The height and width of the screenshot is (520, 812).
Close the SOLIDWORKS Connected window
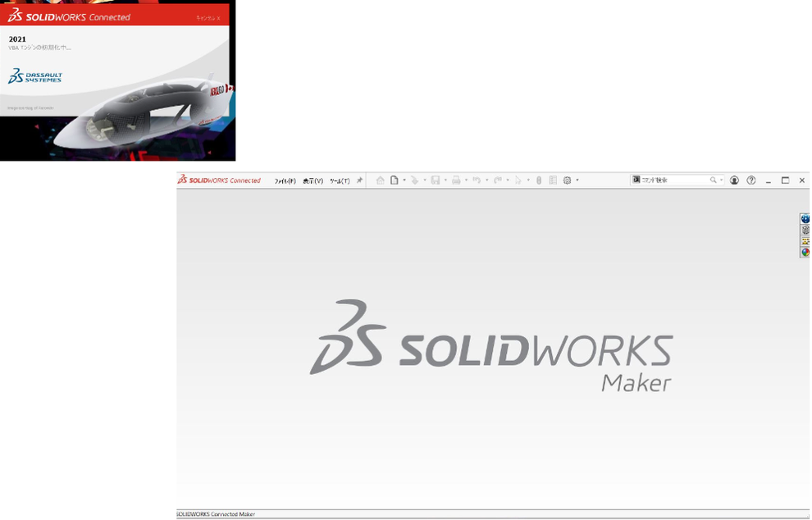click(801, 180)
